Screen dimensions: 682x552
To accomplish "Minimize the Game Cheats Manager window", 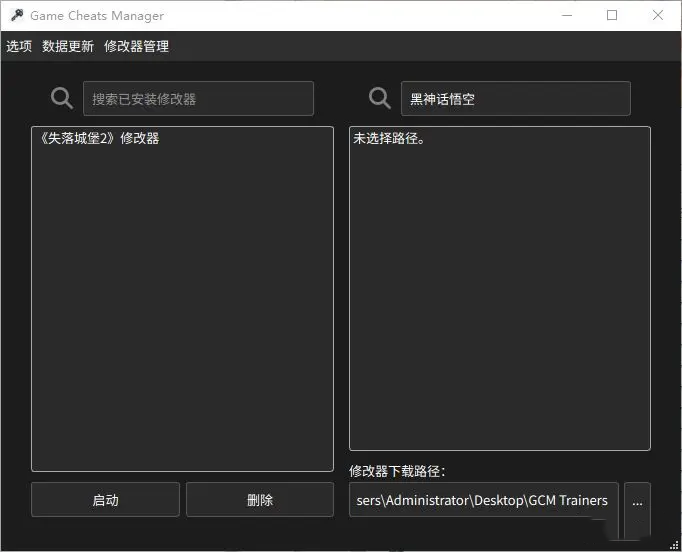I will 567,15.
